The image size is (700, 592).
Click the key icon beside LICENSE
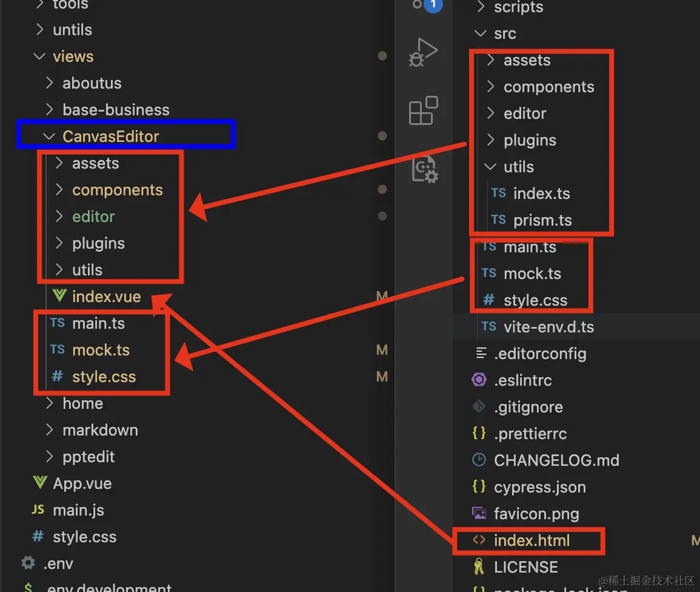click(x=479, y=567)
